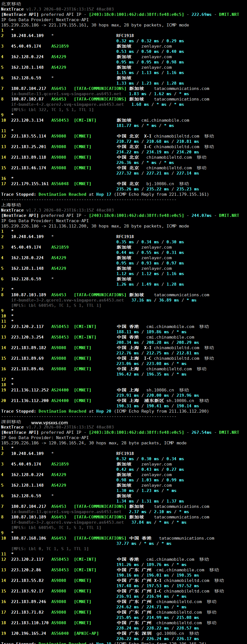Select the 216.91 ms latency value

[x=128, y=596]
